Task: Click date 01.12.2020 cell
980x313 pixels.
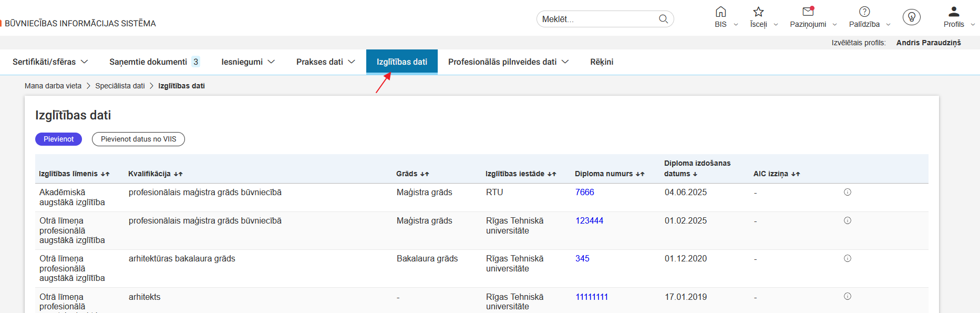Action: 686,259
